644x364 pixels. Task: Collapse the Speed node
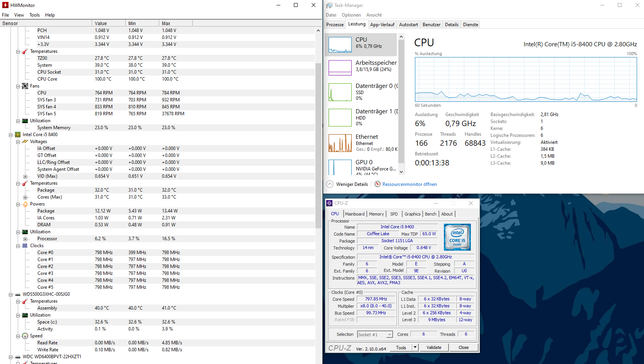point(18,336)
